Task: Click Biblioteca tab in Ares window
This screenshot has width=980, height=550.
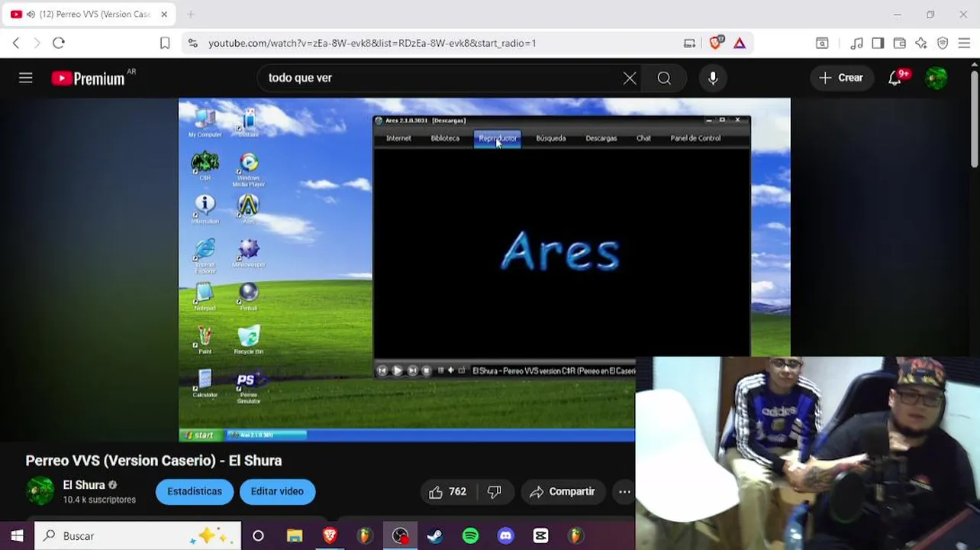Action: 445,138
